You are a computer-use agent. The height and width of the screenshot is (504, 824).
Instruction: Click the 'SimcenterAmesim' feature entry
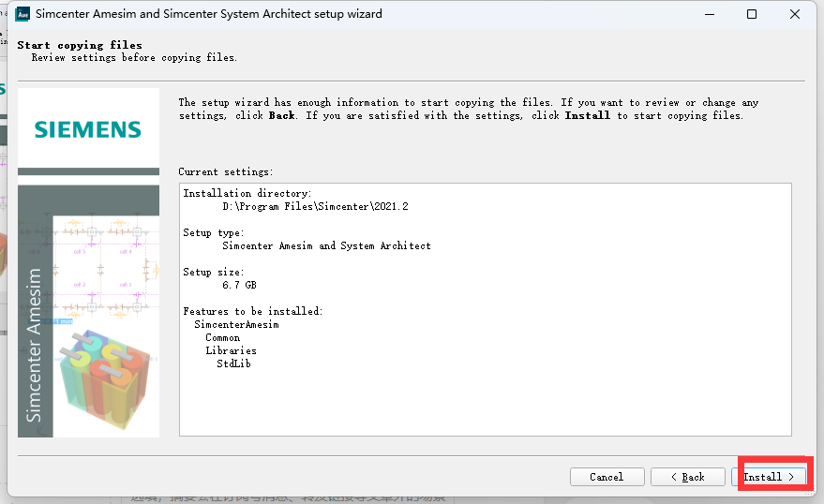click(236, 324)
